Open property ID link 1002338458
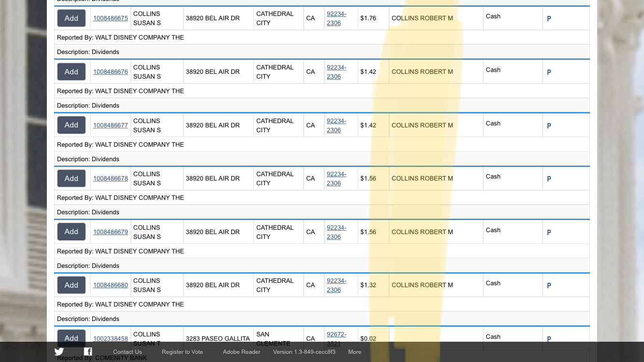 (x=111, y=339)
